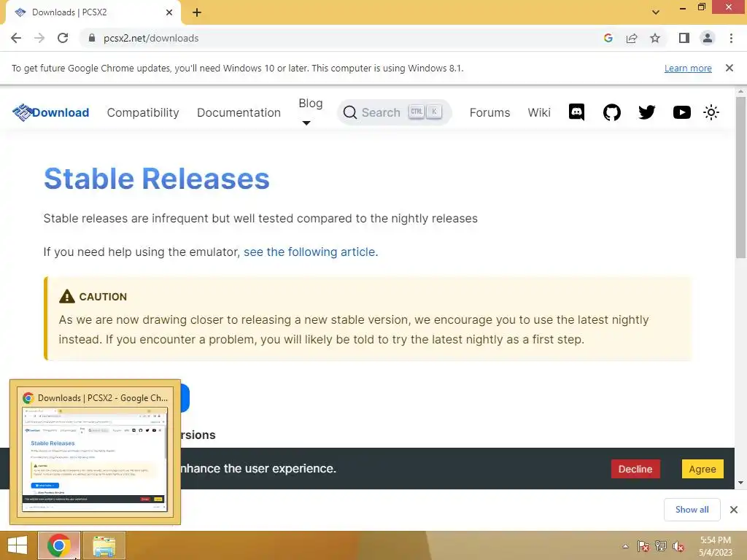The width and height of the screenshot is (747, 560).
Task: Click the scrollbar down arrow
Action: point(740,483)
